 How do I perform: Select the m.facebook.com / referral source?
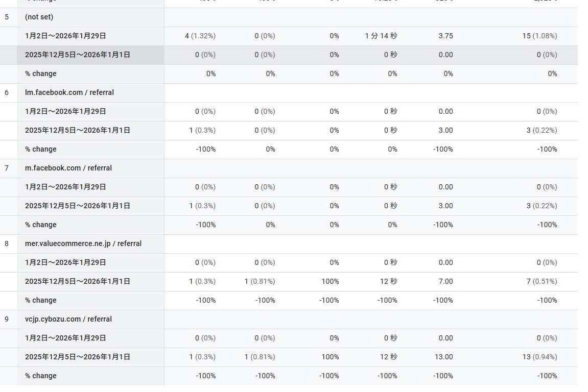point(68,168)
